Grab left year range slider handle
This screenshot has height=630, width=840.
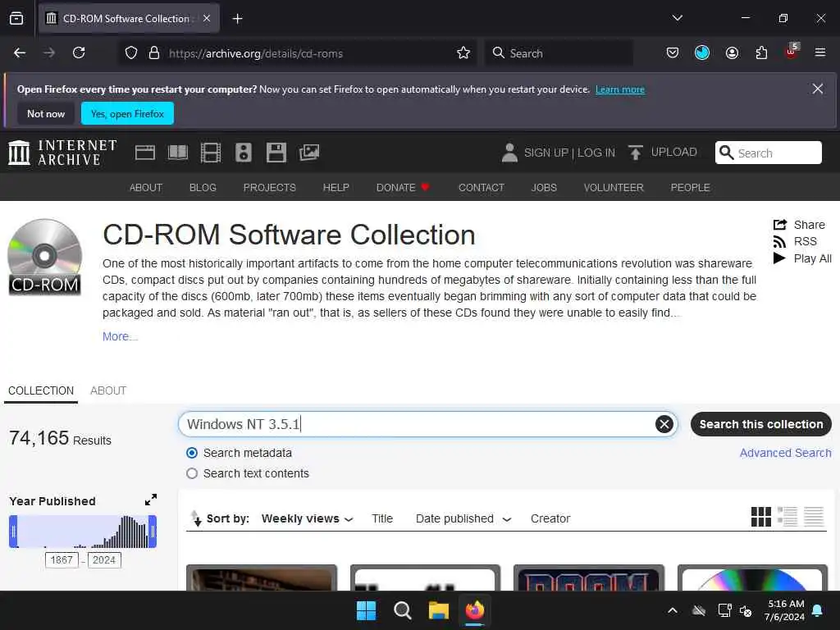point(13,532)
